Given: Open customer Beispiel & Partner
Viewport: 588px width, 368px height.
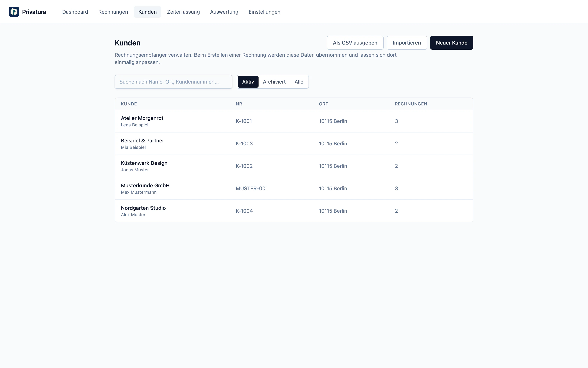Looking at the screenshot, I should point(142,140).
